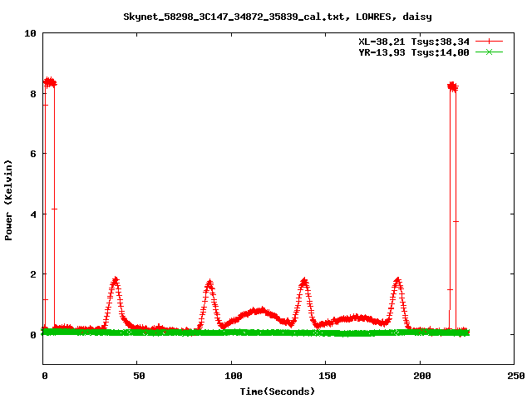Screen dimensions: 532x399
Task: Click the Power (Kelvin) y-axis label
Action: pyautogui.click(x=8, y=200)
